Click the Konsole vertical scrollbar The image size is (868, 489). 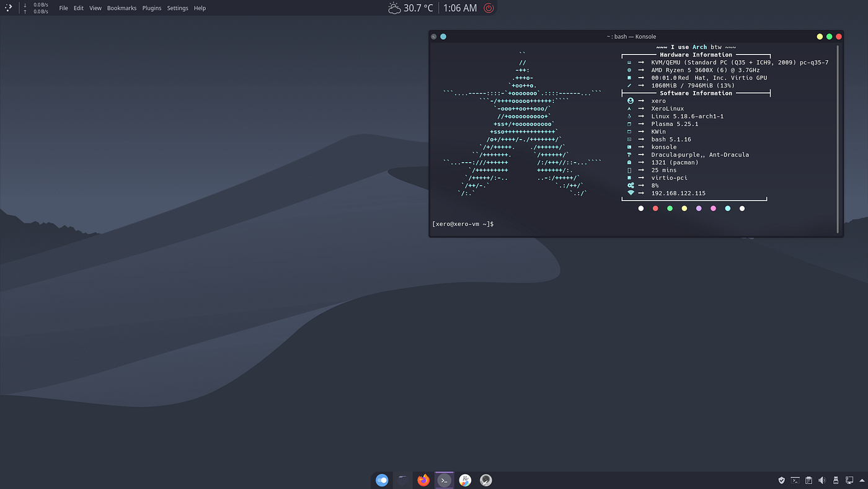click(x=838, y=139)
